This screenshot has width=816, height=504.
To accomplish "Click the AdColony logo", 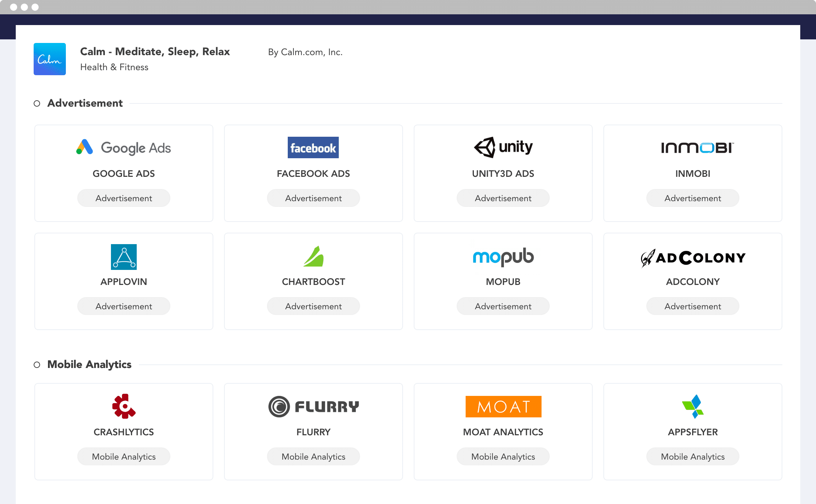I will [693, 258].
